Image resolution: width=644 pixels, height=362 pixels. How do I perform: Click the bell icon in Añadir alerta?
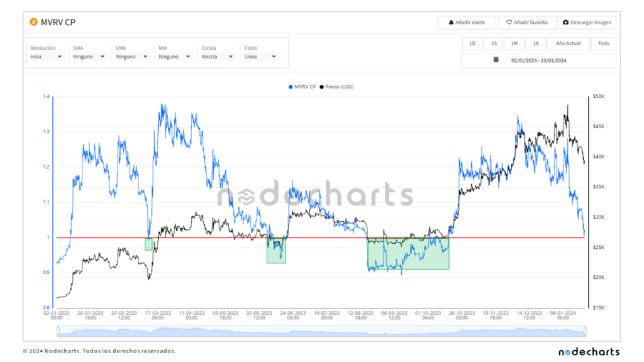tap(451, 23)
